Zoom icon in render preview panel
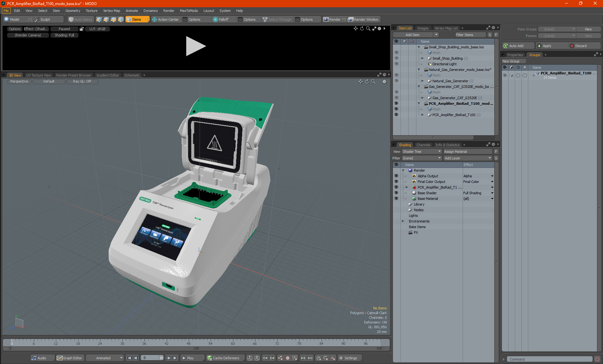The image size is (603, 364). (368, 29)
